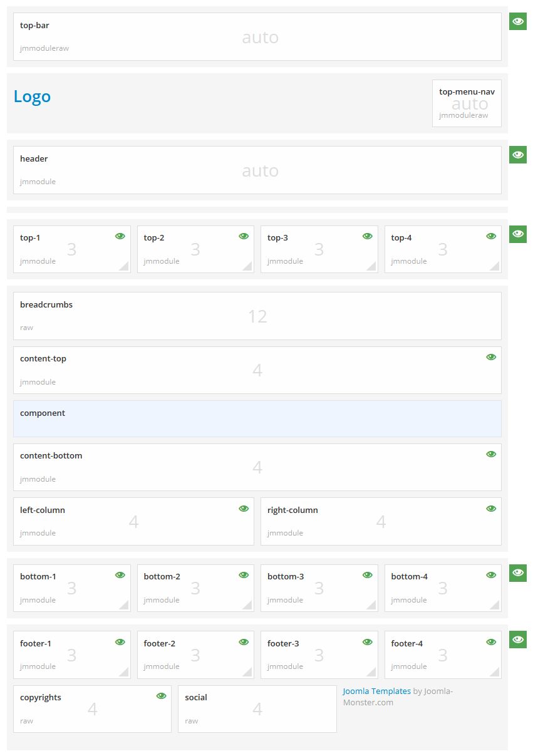
Task: Click the eye icon on the top-1 module
Action: click(120, 236)
